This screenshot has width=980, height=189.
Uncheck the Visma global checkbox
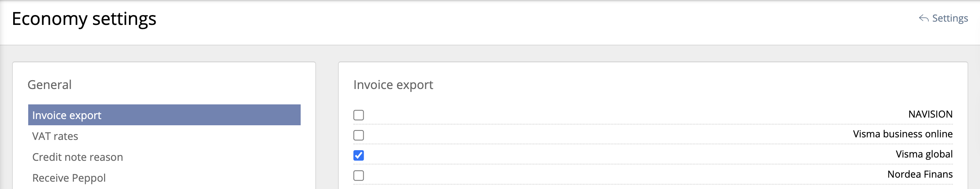point(359,155)
